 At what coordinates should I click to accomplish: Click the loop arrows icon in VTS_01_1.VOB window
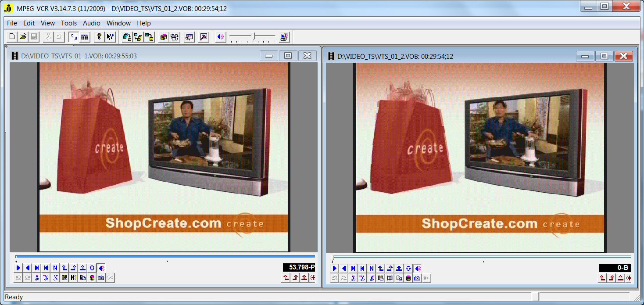click(x=92, y=268)
